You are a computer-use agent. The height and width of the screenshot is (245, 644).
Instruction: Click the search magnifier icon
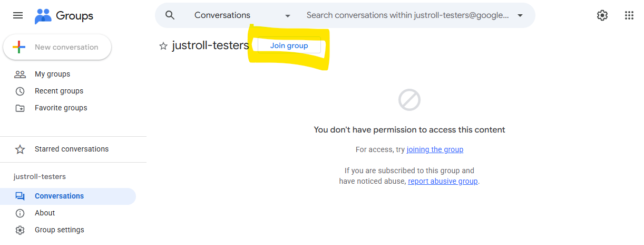click(x=170, y=15)
